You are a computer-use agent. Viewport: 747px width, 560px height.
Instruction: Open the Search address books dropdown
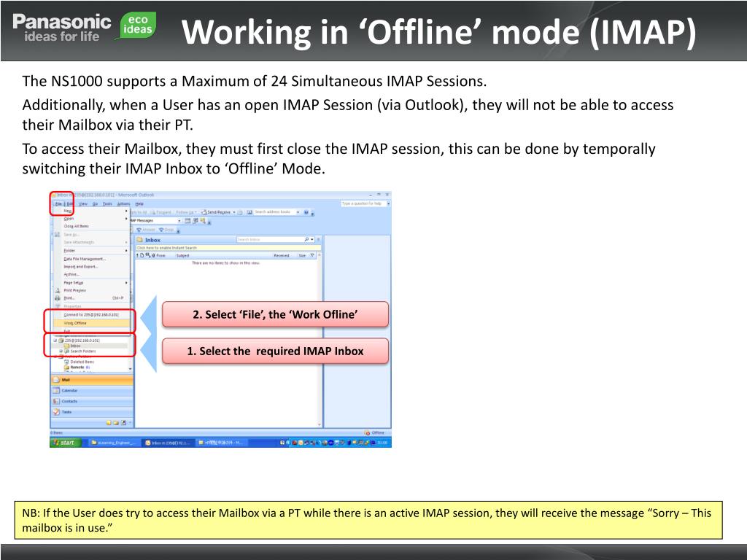click(298, 212)
